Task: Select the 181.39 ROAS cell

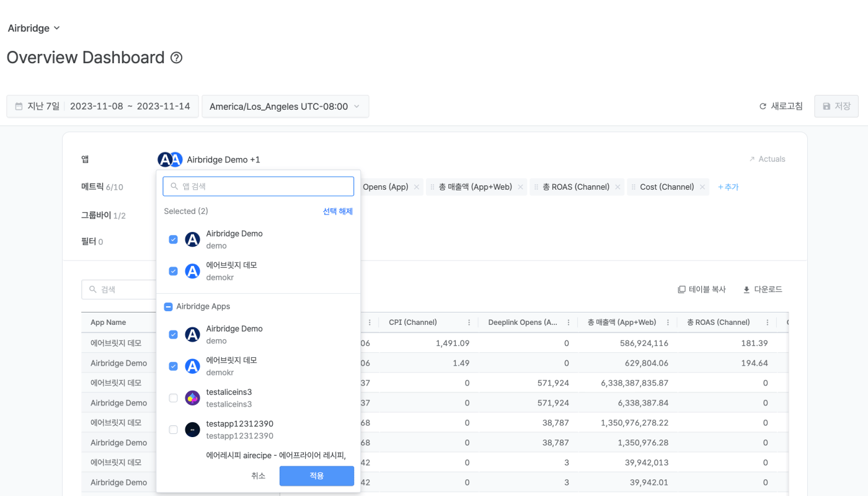Action: [754, 343]
